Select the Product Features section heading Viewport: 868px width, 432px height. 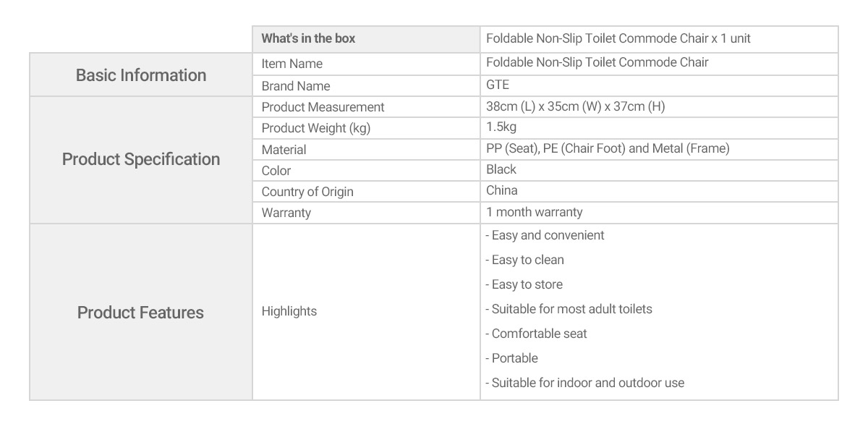coord(141,313)
